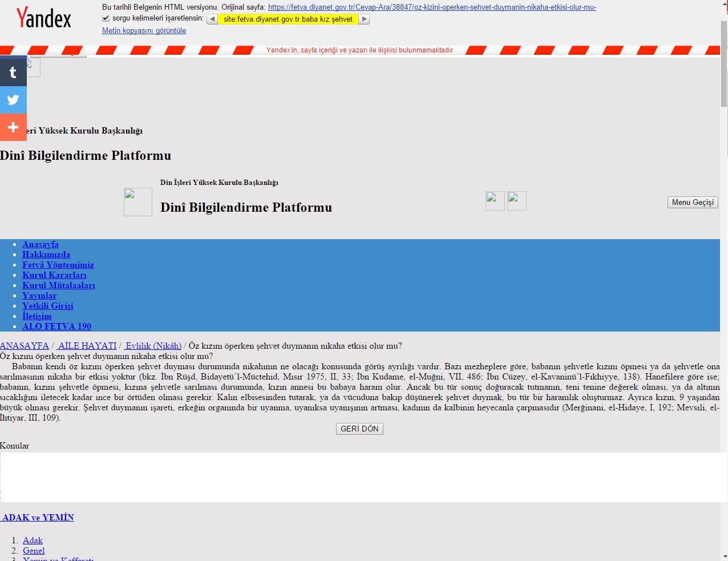The height and width of the screenshot is (561, 728).
Task: Click the 'Dinî Bilgilendirme Platformu' left-aligned heading
Action: coord(86,155)
